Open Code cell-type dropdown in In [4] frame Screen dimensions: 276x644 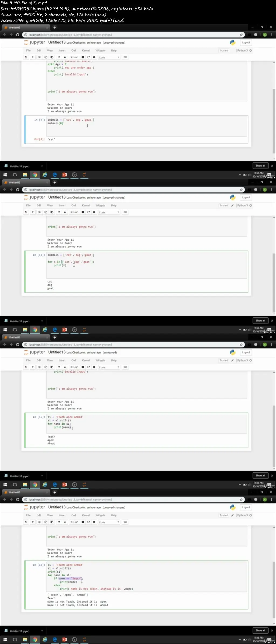tap(109, 57)
